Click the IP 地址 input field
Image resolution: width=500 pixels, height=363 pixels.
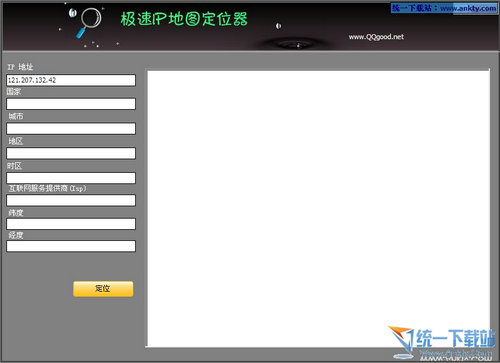pyautogui.click(x=71, y=80)
